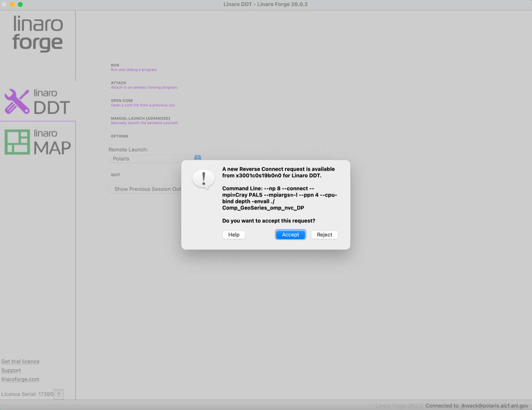532x410 pixels.
Task: Click the Command Line text in dialog
Action: (x=280, y=198)
